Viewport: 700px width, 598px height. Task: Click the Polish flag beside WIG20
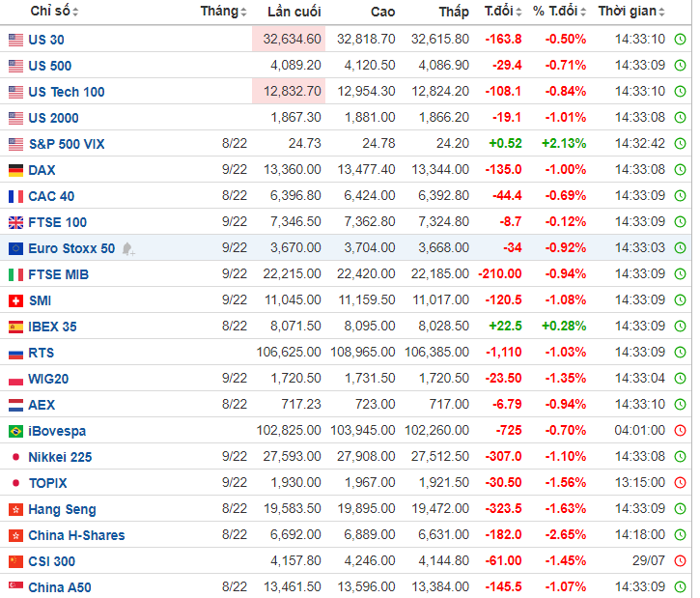click(15, 381)
